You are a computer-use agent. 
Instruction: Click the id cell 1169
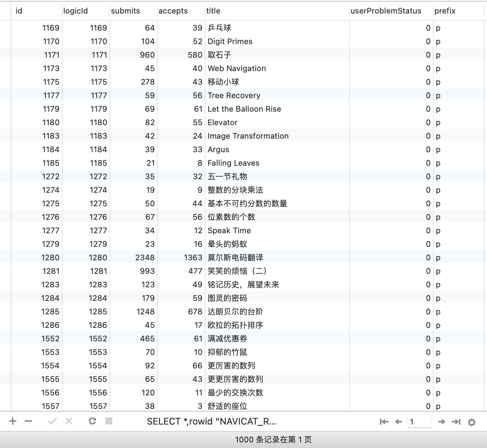(x=37, y=28)
